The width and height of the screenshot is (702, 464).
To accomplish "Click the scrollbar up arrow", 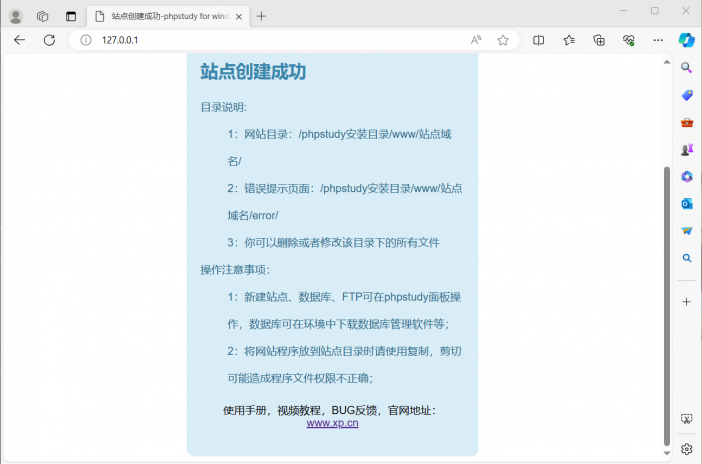I will tap(667, 62).
